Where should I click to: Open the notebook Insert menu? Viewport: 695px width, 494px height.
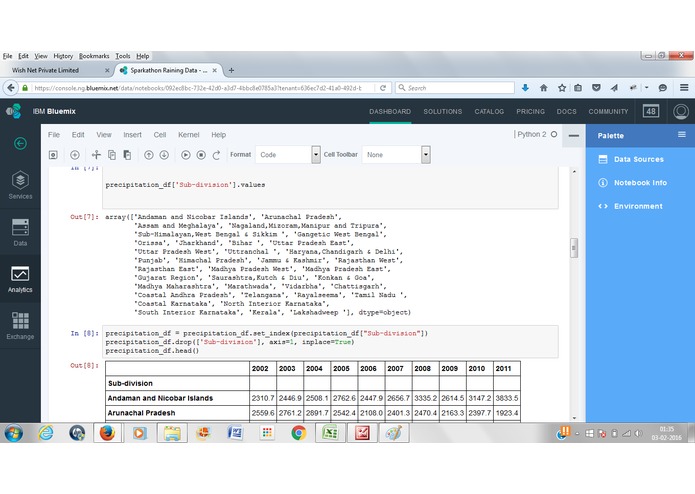pos(133,135)
